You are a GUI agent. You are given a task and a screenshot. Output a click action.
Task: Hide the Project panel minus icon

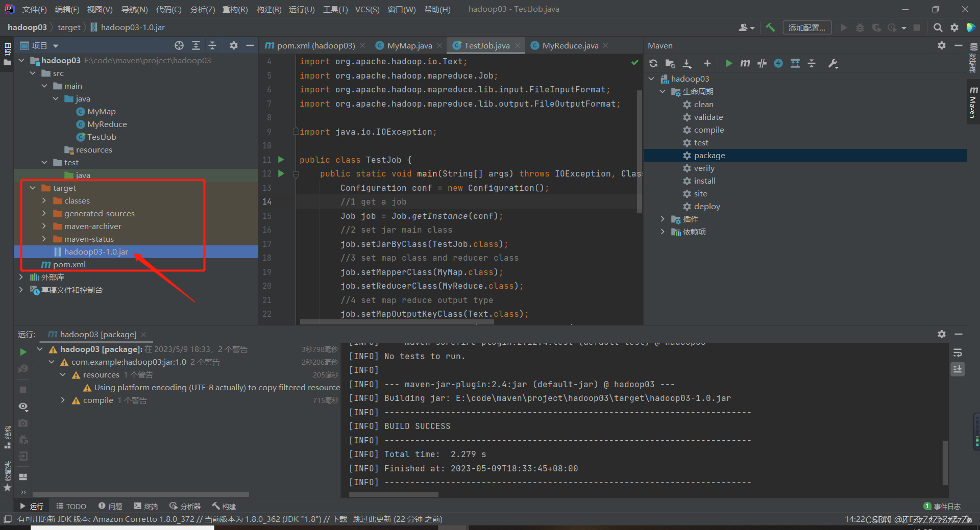click(x=250, y=45)
